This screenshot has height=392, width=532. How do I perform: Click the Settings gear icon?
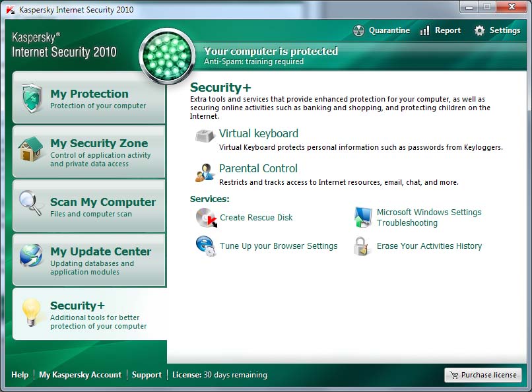[479, 30]
